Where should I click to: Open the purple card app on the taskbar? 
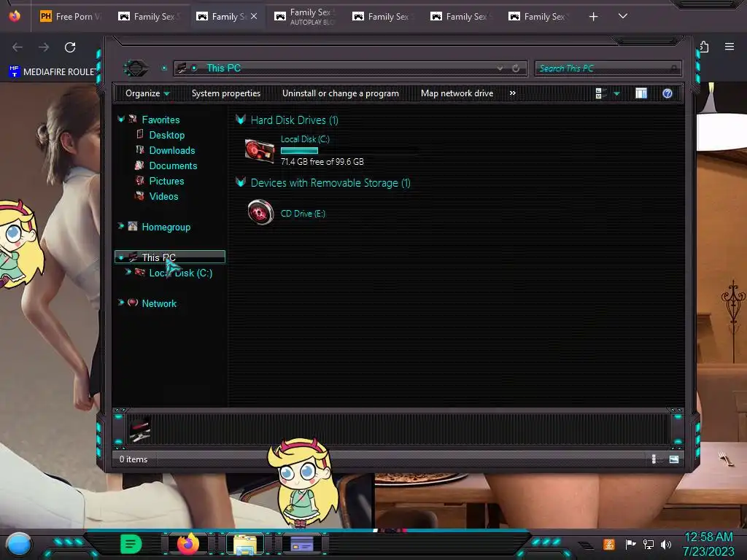(x=302, y=544)
